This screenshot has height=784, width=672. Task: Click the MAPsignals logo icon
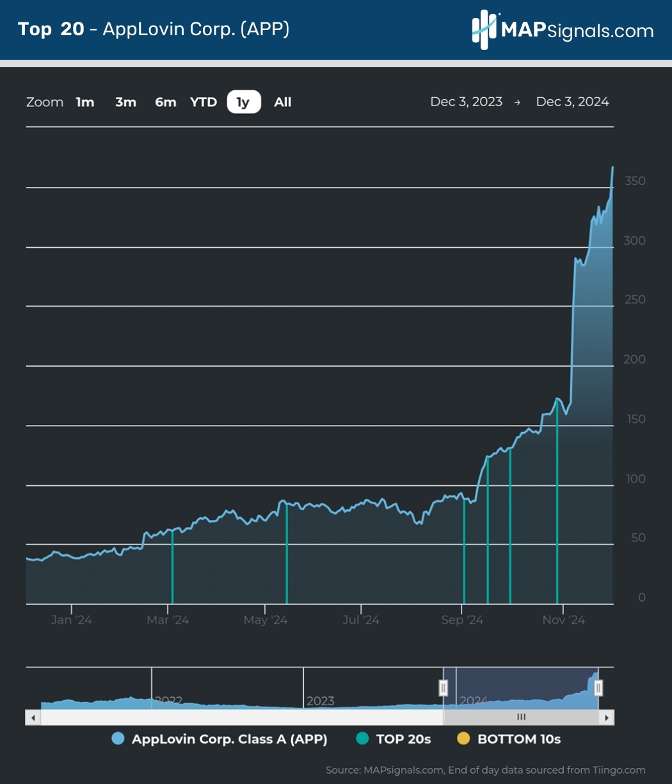click(485, 30)
